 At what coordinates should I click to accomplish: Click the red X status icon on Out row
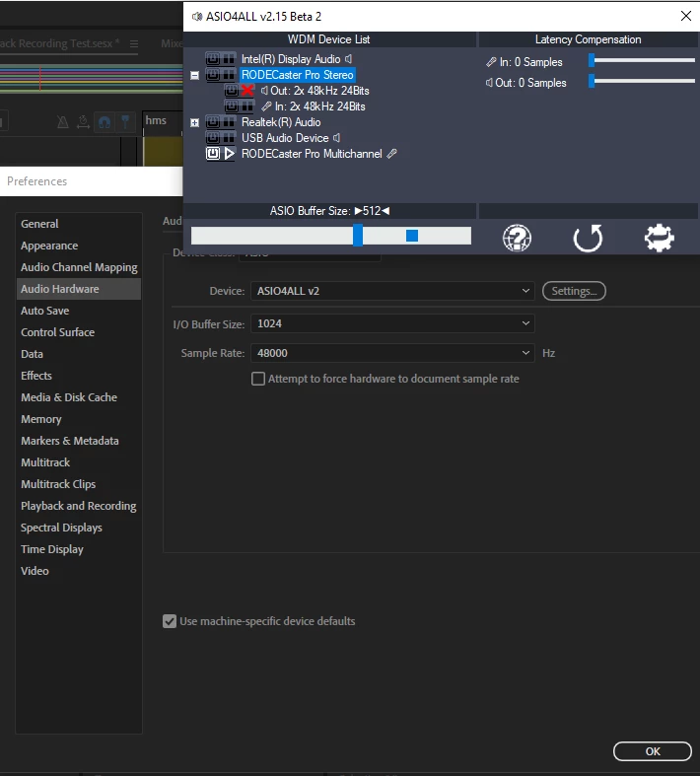click(x=247, y=91)
